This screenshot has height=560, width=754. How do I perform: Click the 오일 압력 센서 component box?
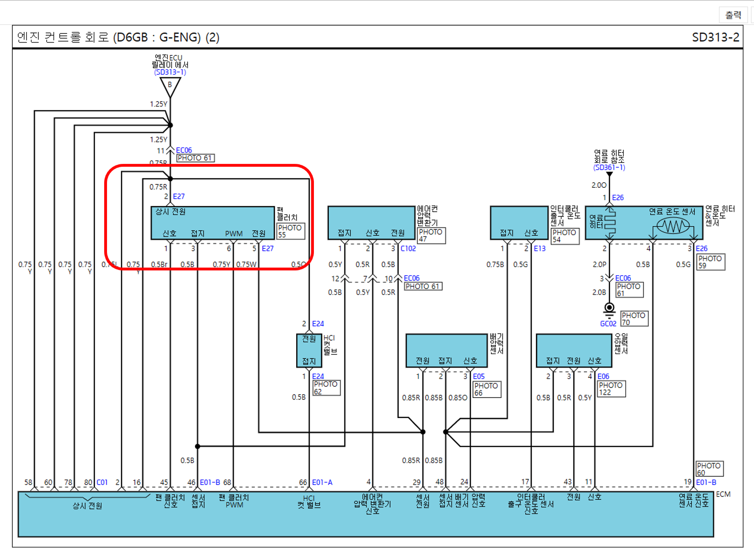click(x=574, y=350)
